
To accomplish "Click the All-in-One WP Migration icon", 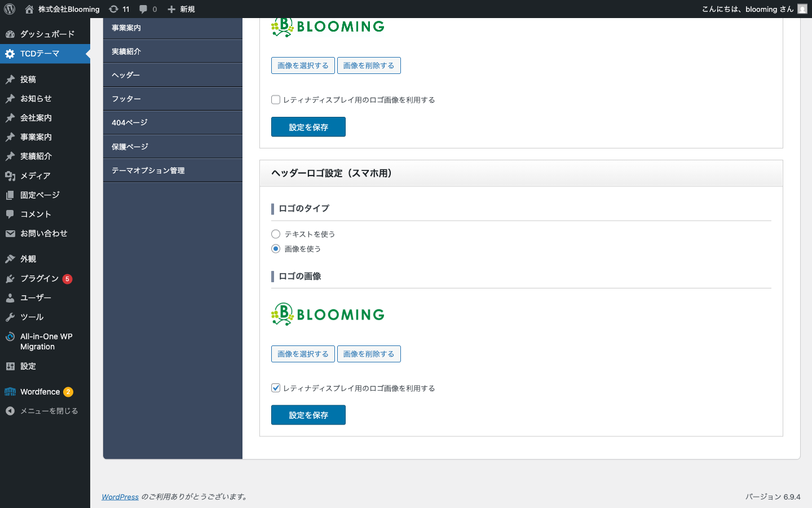I will click(10, 336).
